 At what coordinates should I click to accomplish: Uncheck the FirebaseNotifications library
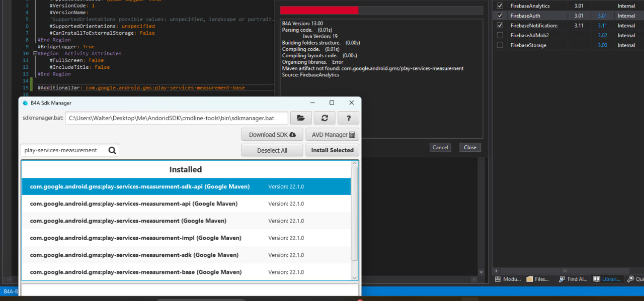(x=500, y=25)
